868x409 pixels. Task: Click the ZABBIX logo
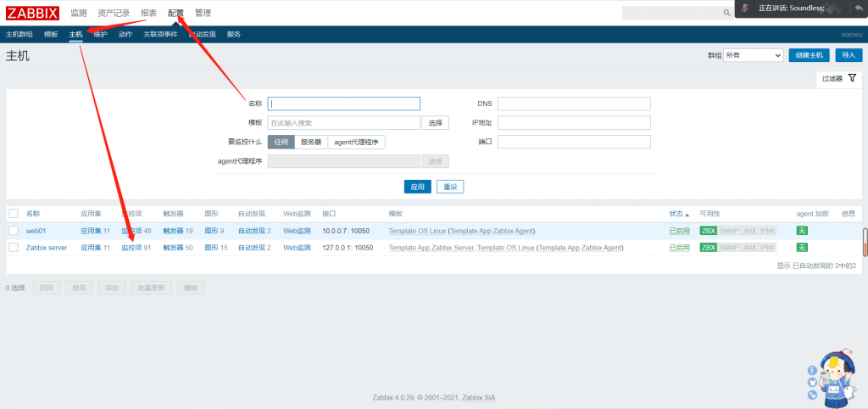click(x=32, y=13)
